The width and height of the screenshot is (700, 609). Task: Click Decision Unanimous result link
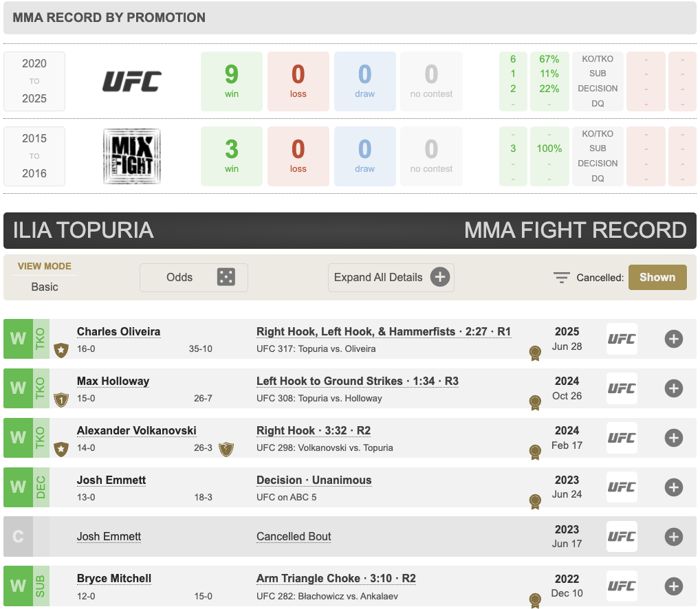(x=314, y=480)
